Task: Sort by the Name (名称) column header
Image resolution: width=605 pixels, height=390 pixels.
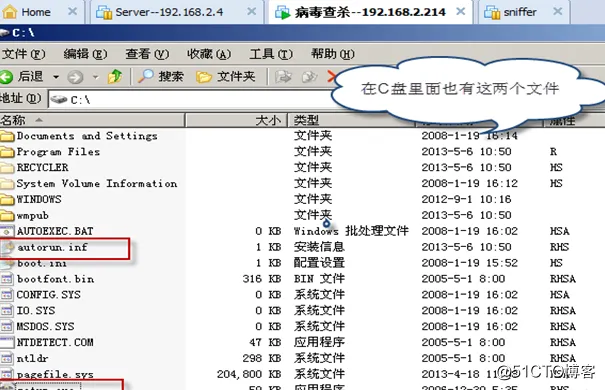Action: coord(92,120)
